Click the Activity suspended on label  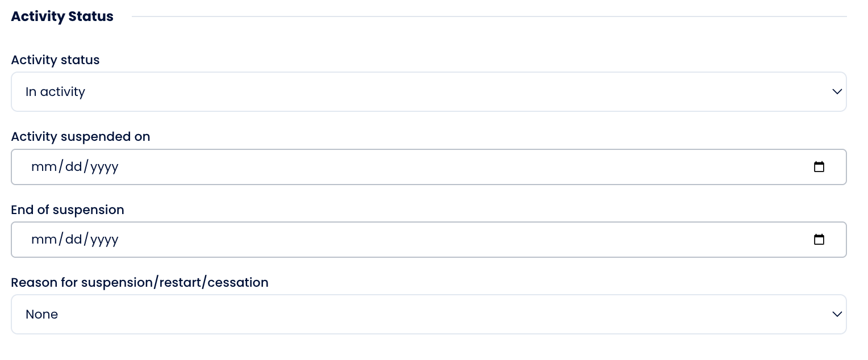point(80,137)
